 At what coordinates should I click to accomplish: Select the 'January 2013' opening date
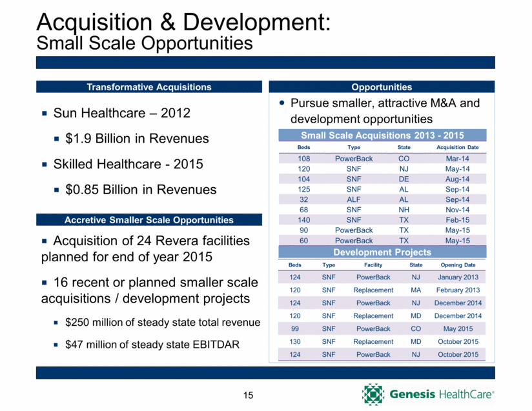point(458,277)
